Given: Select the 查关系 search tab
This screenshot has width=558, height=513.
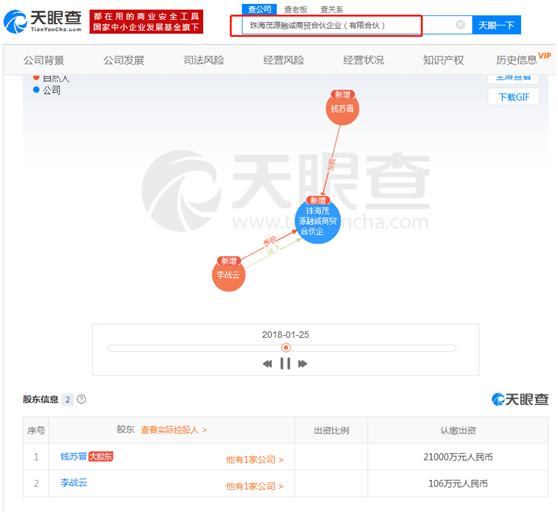Looking at the screenshot, I should click(332, 9).
